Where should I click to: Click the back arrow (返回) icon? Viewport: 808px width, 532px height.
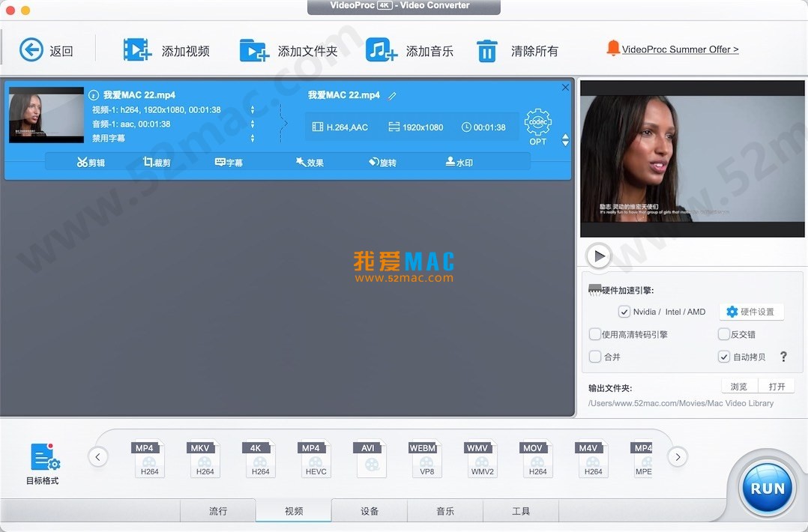31,50
